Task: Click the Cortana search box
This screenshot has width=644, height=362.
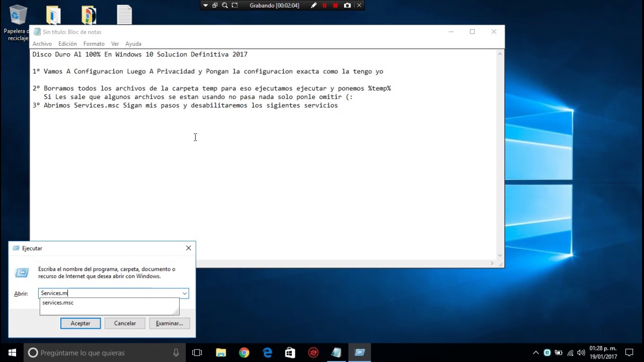Action: coord(105,352)
